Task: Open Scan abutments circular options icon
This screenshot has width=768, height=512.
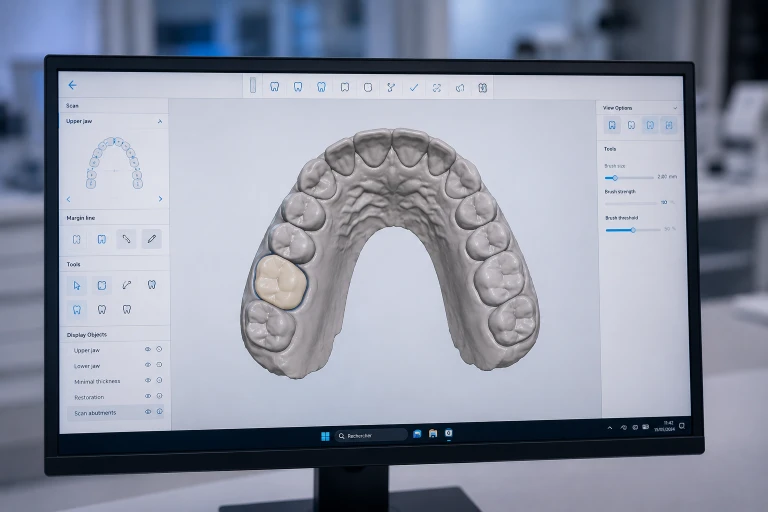Action: (x=159, y=412)
